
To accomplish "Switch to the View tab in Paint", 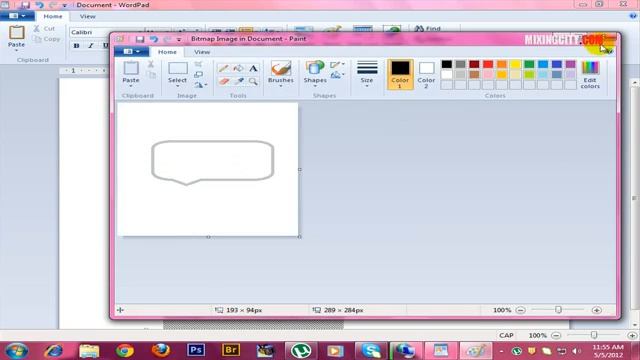I will (202, 52).
